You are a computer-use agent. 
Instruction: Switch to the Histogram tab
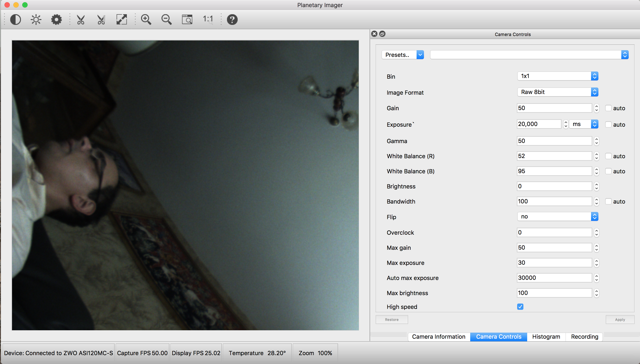pyautogui.click(x=546, y=337)
